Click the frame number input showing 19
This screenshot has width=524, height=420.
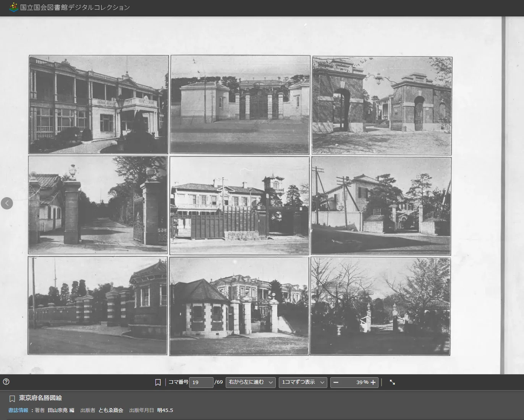tap(201, 382)
